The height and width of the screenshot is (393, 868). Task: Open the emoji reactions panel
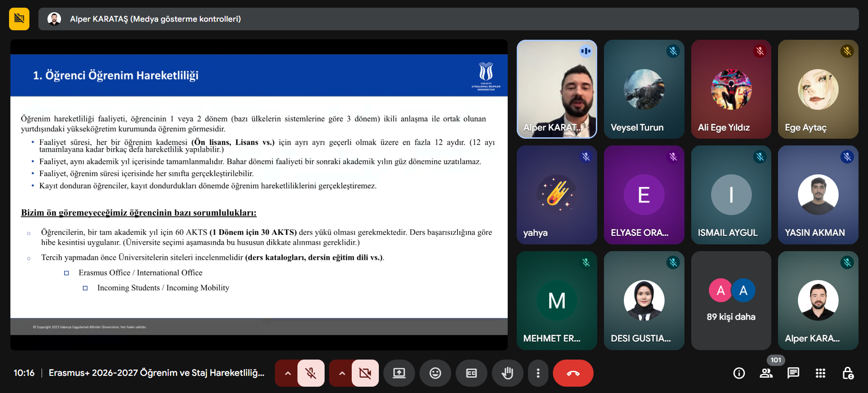click(x=435, y=373)
